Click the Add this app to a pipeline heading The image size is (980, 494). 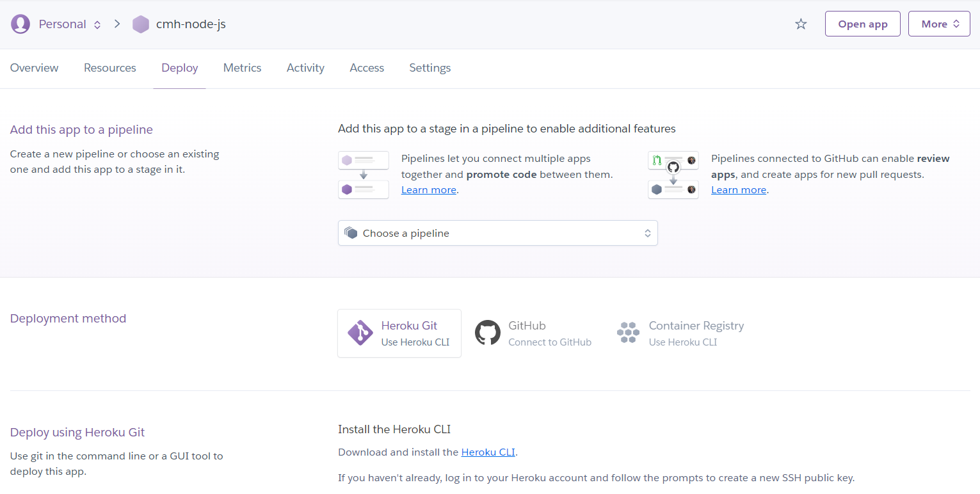click(81, 130)
